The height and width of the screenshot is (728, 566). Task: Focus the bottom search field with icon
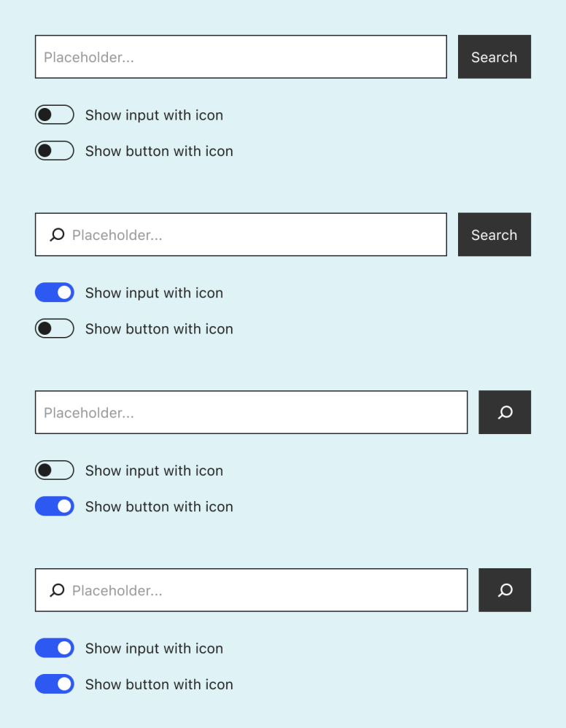(251, 590)
